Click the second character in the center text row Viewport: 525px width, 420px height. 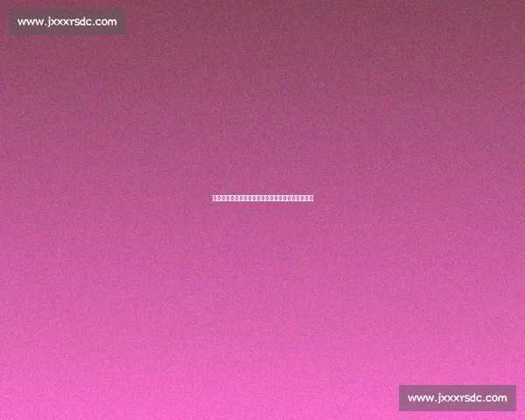pyautogui.click(x=219, y=198)
